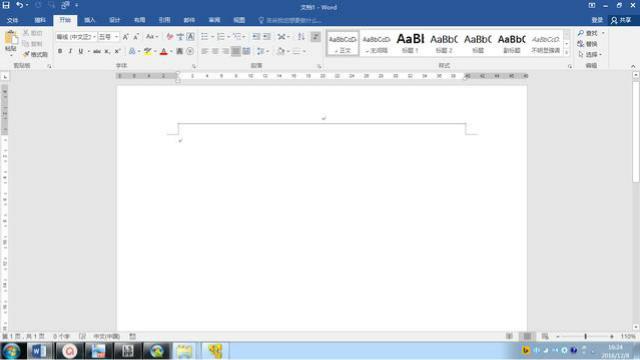The image size is (640, 360).
Task: Switch to the References tab
Action: pyautogui.click(x=164, y=20)
